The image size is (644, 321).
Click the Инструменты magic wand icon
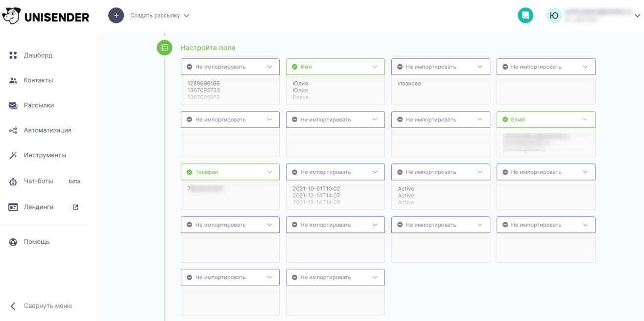click(13, 155)
